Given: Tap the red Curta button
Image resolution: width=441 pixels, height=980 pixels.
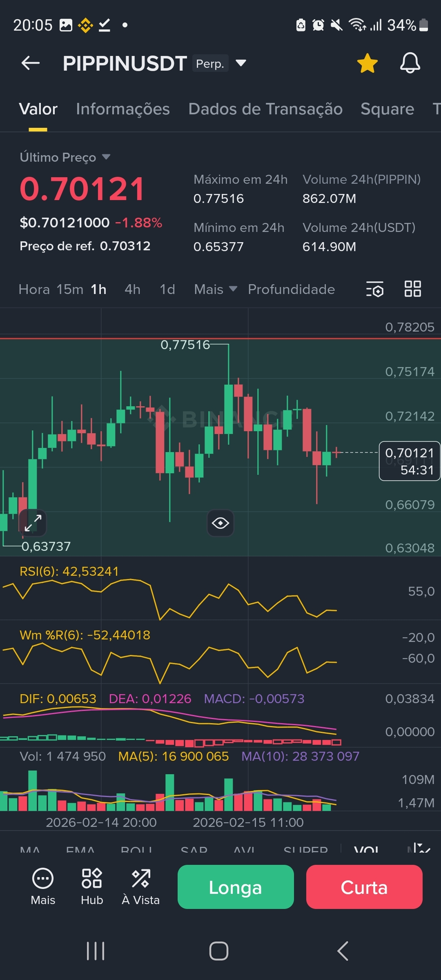Looking at the screenshot, I should click(x=364, y=887).
